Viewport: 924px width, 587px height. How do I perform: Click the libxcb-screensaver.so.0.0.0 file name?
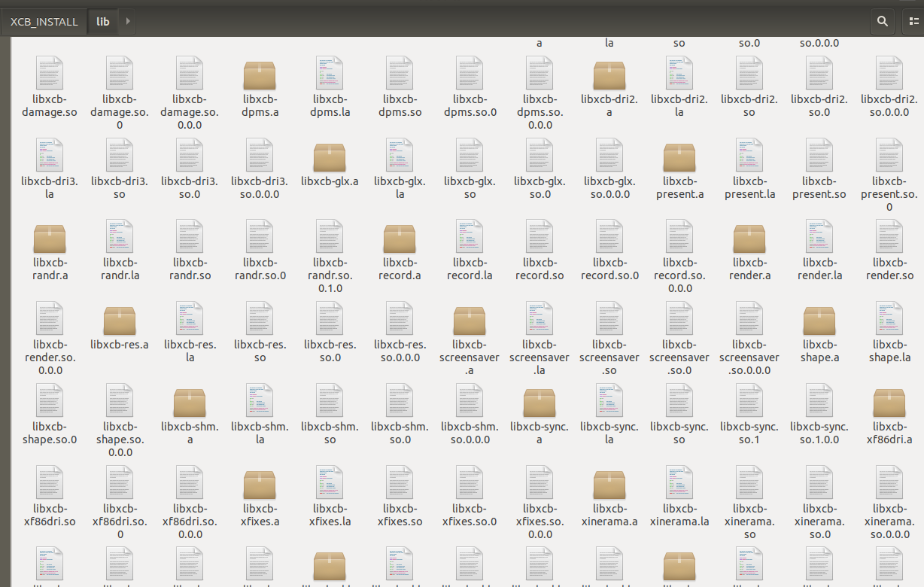coord(749,357)
